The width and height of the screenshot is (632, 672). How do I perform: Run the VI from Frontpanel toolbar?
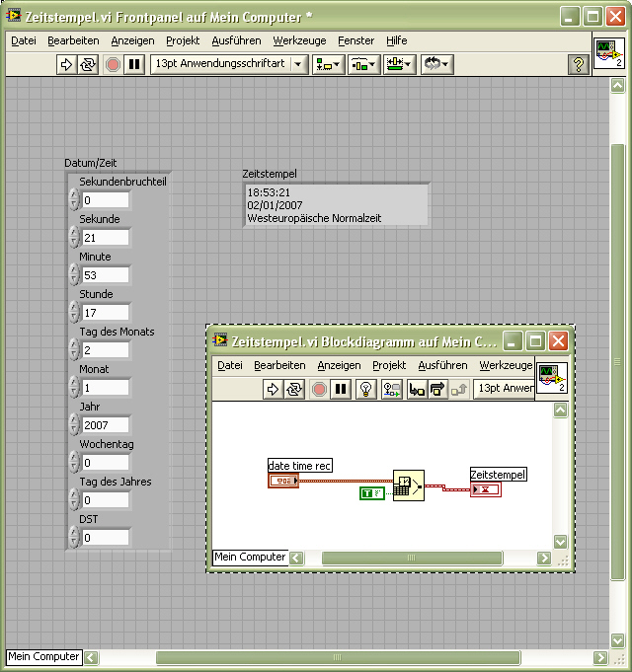point(66,65)
